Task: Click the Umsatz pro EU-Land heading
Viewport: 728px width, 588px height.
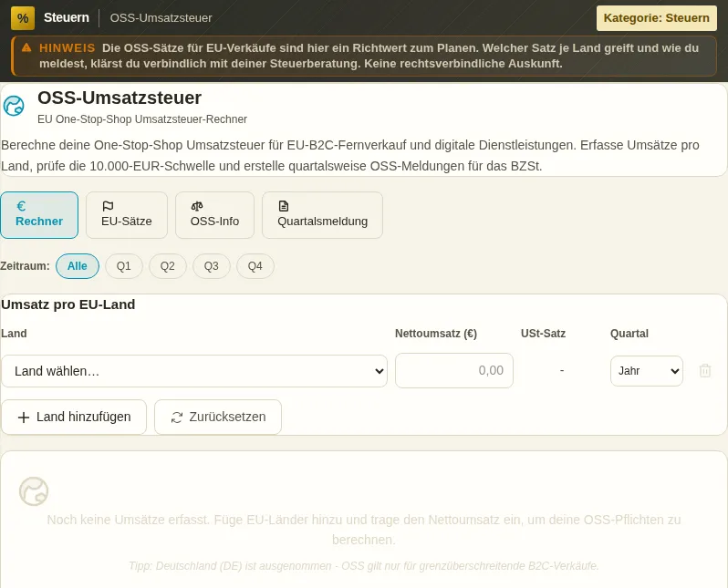Action: click(x=68, y=304)
